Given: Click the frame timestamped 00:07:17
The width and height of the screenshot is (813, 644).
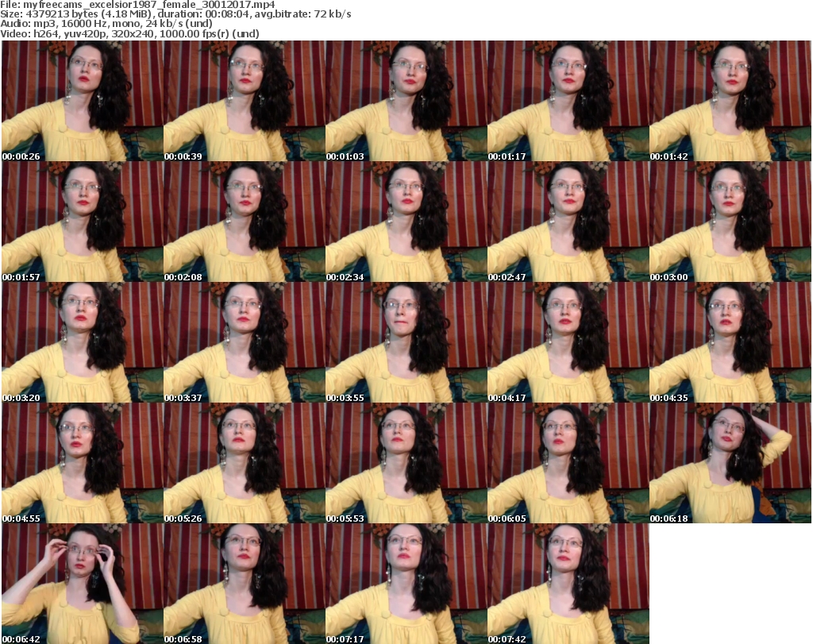Looking at the screenshot, I should point(406,584).
